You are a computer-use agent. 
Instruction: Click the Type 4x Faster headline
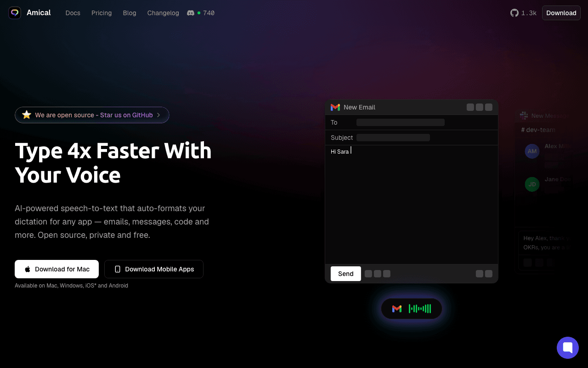[x=113, y=163]
